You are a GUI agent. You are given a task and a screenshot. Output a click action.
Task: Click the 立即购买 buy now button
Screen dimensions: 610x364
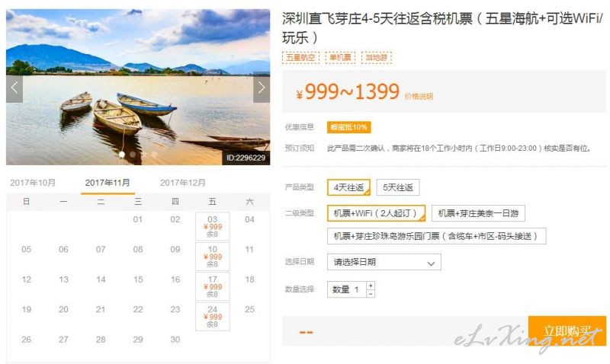tap(567, 331)
